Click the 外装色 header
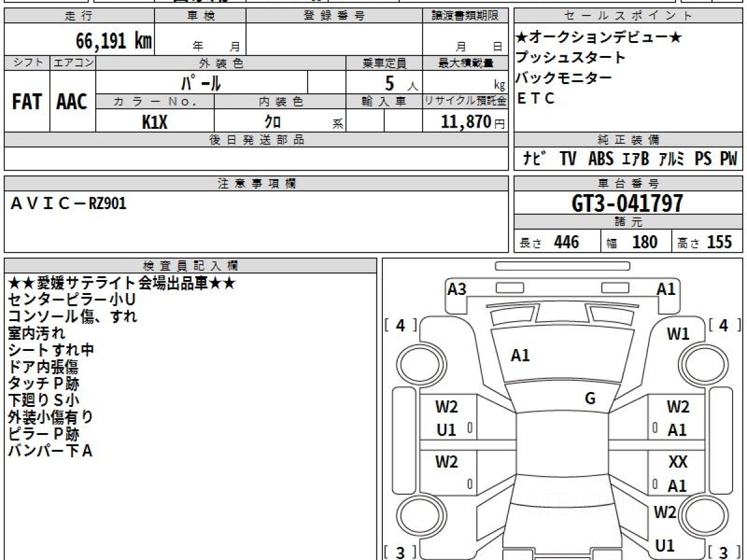Screen dimensions: 747x560 [221, 63]
